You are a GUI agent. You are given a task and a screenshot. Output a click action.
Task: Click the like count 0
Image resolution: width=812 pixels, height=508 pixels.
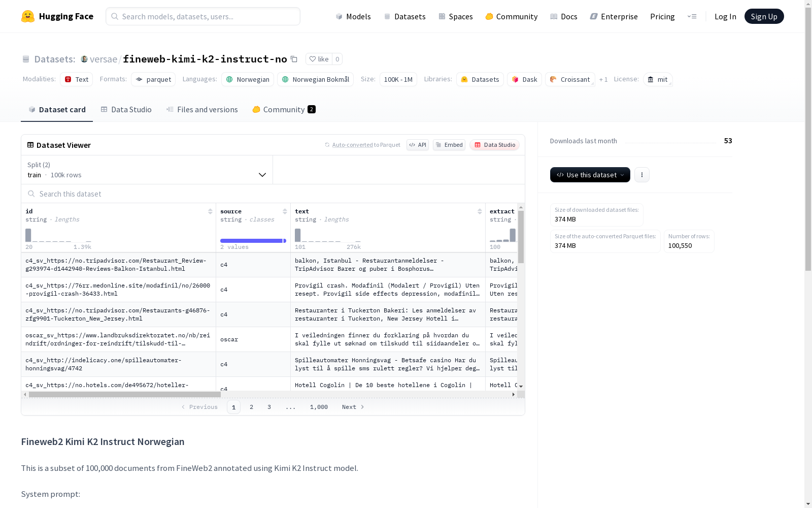(x=337, y=59)
